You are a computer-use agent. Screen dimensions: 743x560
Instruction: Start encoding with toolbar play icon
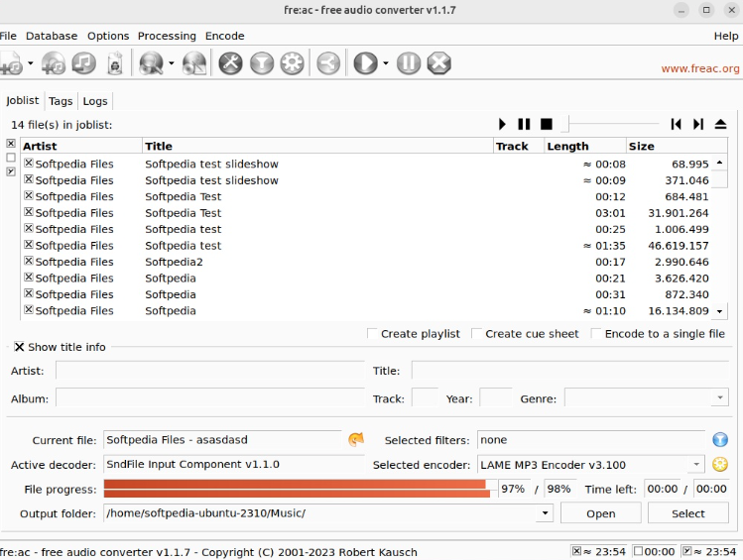pos(365,63)
